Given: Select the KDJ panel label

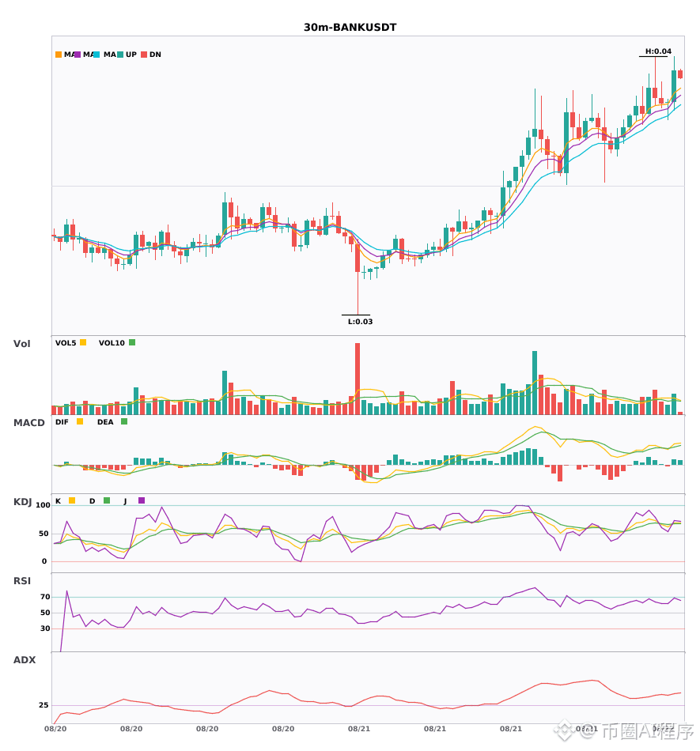Looking at the screenshot, I should pos(22,502).
